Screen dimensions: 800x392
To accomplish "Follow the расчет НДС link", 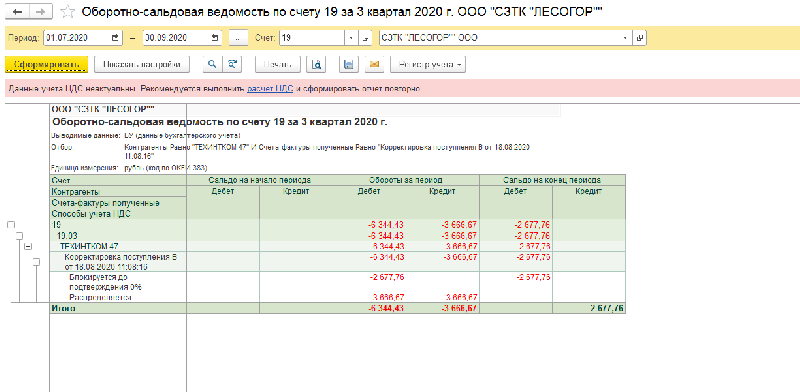I will (270, 89).
